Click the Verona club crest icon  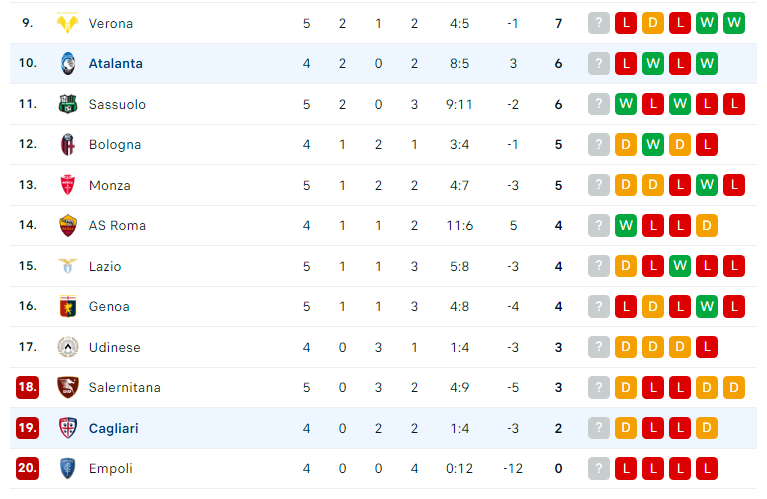[x=68, y=23]
